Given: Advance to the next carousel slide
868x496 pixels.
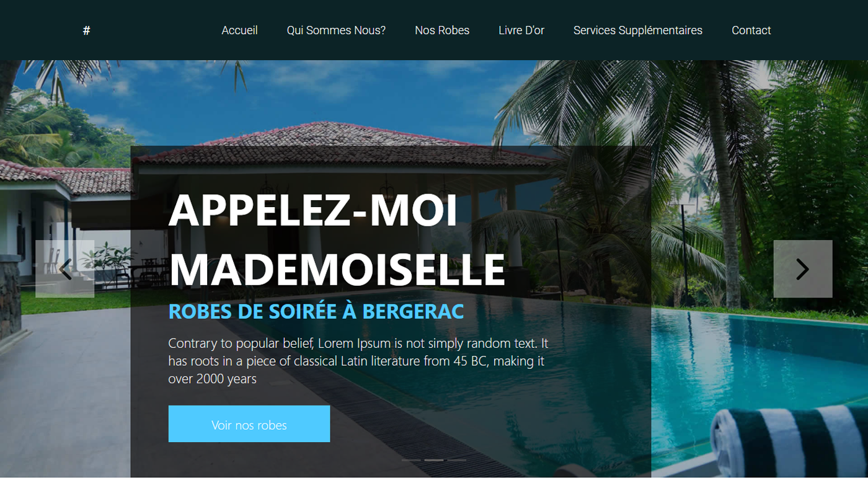Looking at the screenshot, I should click(x=803, y=269).
